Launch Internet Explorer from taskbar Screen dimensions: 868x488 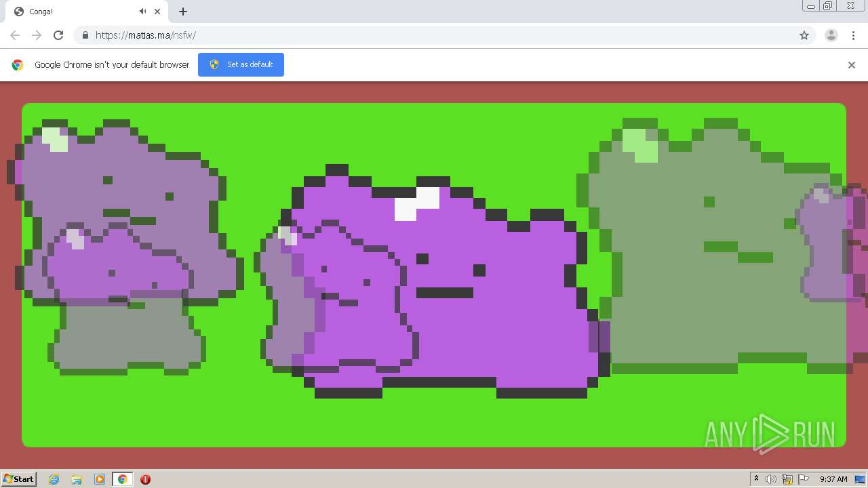pos(54,479)
